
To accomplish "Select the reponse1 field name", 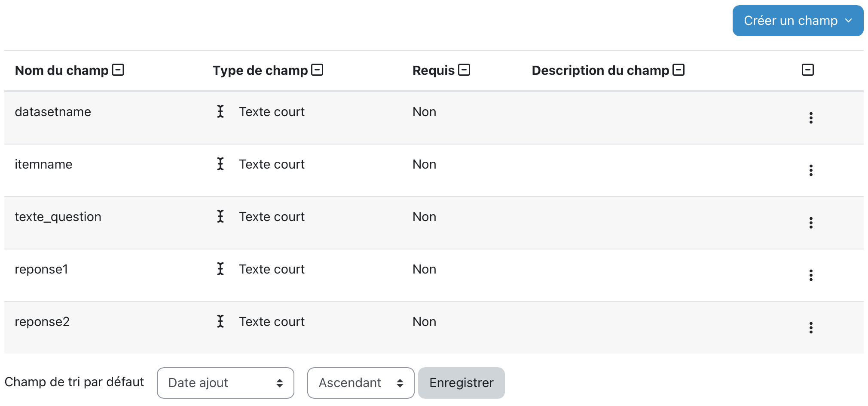I will point(42,269).
